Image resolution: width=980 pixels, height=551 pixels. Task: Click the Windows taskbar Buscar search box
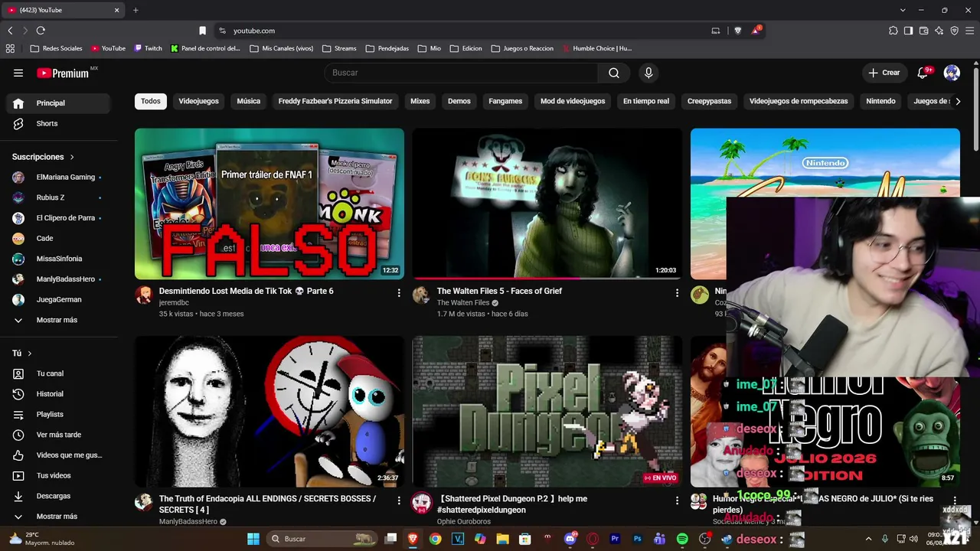(323, 539)
